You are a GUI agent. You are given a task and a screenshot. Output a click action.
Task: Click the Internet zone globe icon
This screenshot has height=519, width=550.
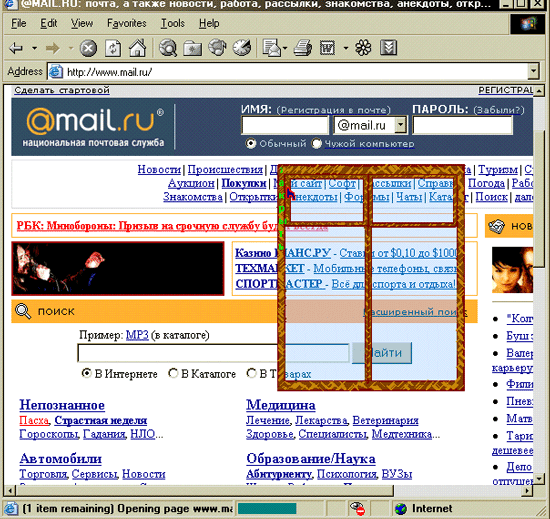(401, 508)
